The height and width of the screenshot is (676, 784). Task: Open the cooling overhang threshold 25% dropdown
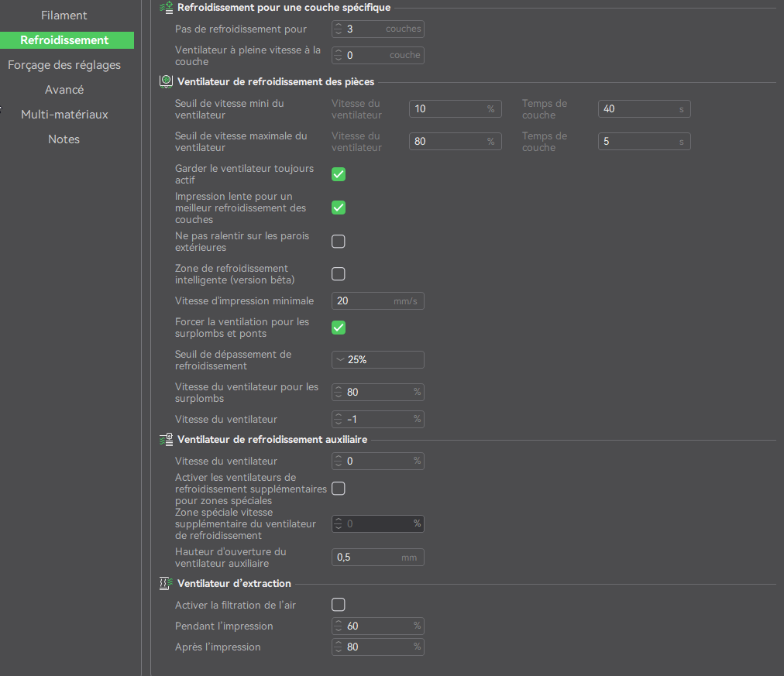click(378, 360)
